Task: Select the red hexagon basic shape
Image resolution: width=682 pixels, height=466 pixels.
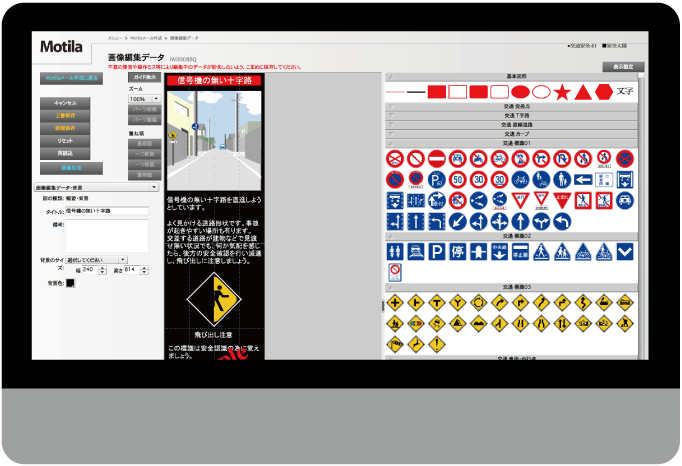Action: click(604, 92)
